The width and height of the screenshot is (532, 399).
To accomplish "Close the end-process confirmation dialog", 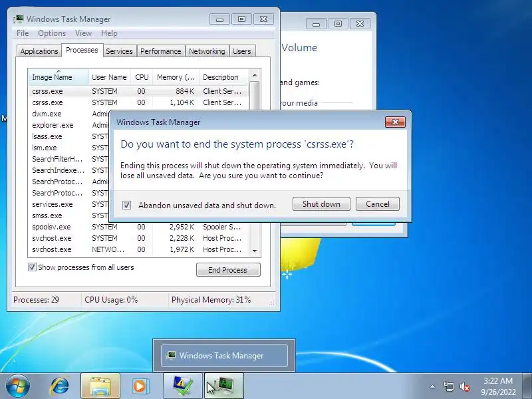I will click(x=395, y=122).
